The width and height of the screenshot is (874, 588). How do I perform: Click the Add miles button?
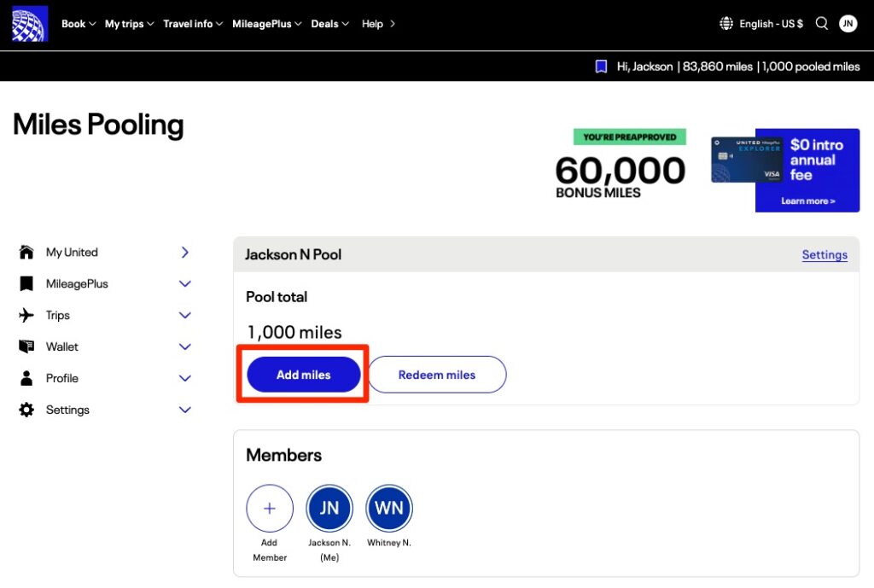pyautogui.click(x=303, y=374)
